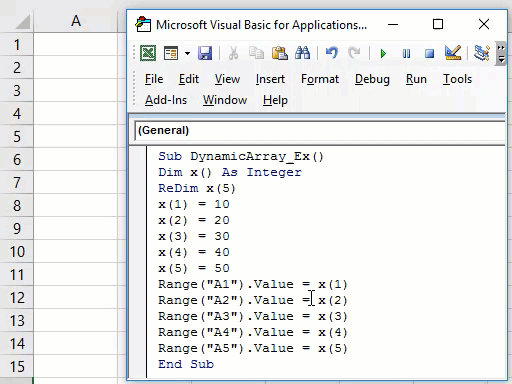Screen dimensions: 512x384
Task: Click the line Range("A1").Value = x(1)
Action: (x=253, y=284)
